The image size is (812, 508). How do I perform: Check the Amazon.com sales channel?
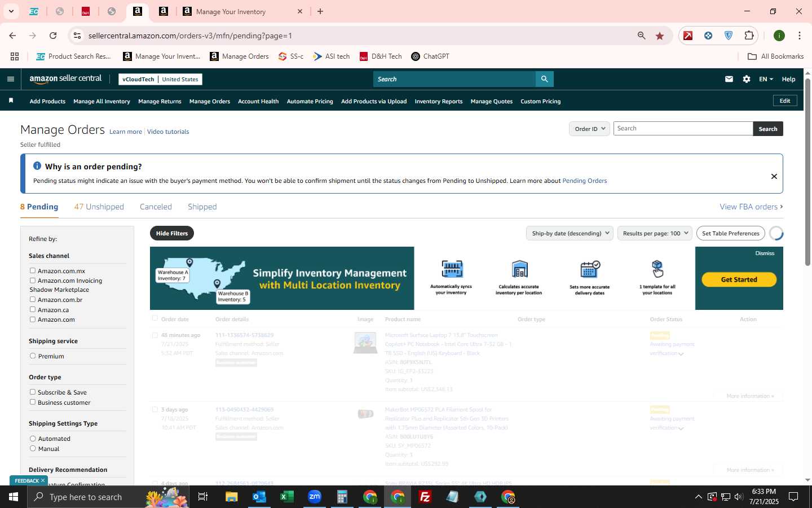click(x=33, y=319)
